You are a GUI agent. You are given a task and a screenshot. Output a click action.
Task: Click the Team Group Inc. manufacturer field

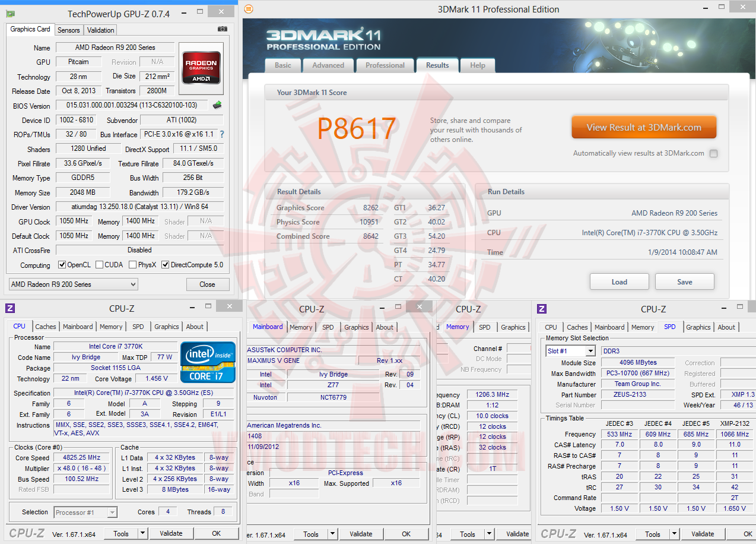(638, 384)
